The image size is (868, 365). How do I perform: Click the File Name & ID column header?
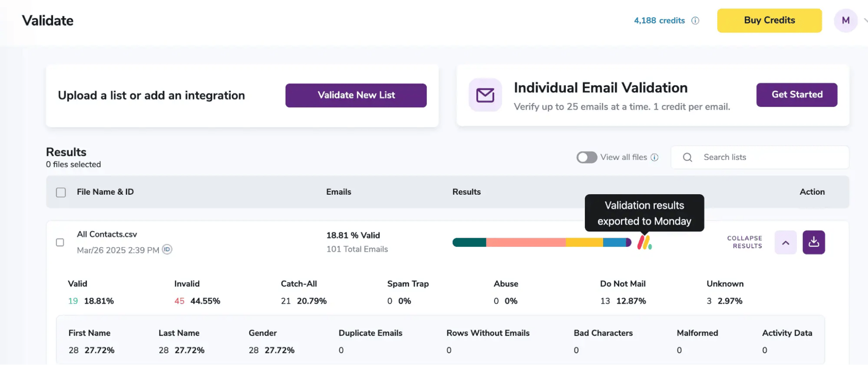(105, 192)
